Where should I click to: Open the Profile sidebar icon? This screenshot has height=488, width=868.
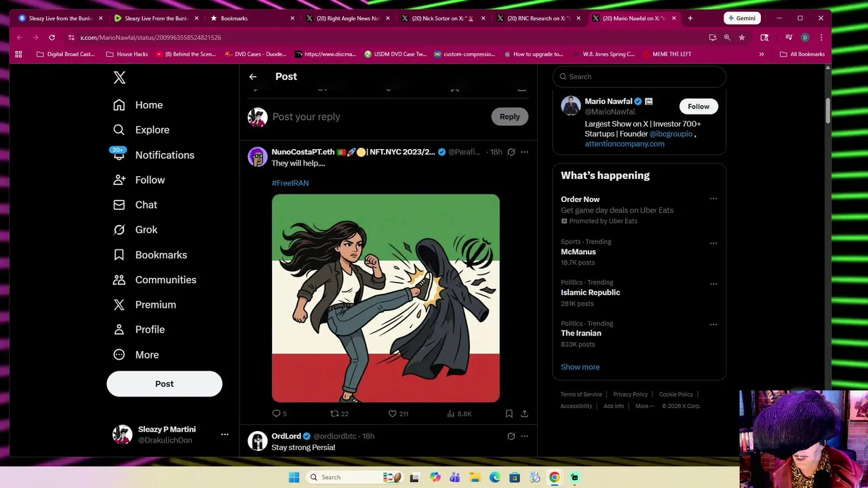[x=119, y=329]
